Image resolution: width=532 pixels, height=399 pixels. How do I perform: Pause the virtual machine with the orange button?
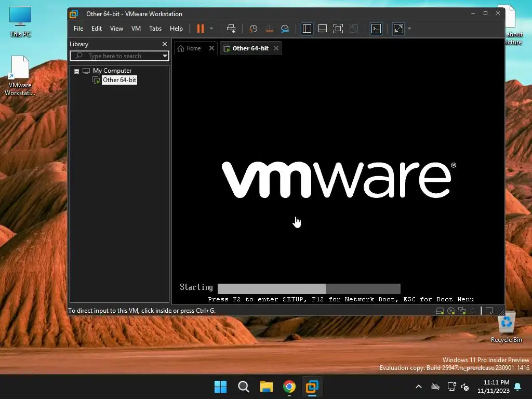pyautogui.click(x=201, y=29)
